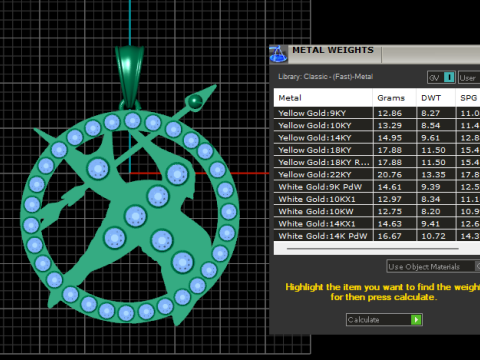The height and width of the screenshot is (360, 480).
Task: Select the Yellow Gold:18KY row
Action: [377, 150]
